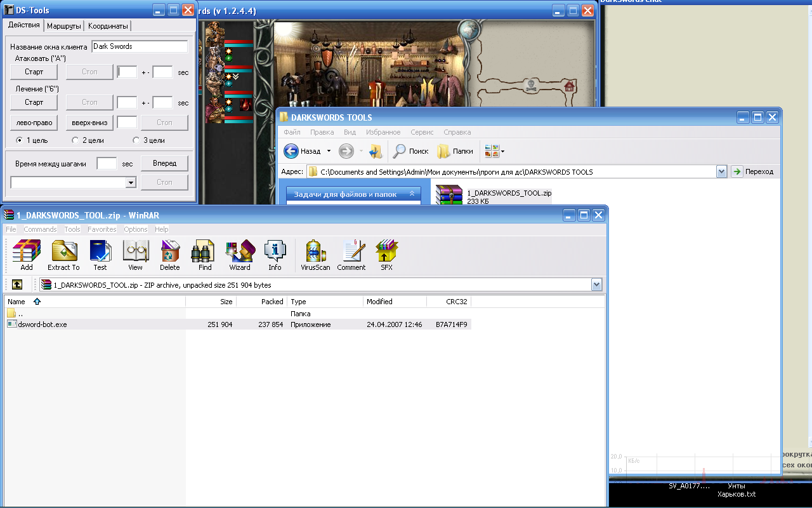Run VirusScan on the archive
The width and height of the screenshot is (812, 508).
(315, 255)
